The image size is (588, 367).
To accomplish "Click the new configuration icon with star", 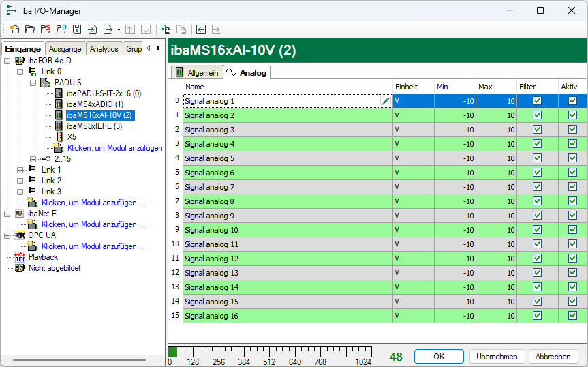I will point(14,29).
